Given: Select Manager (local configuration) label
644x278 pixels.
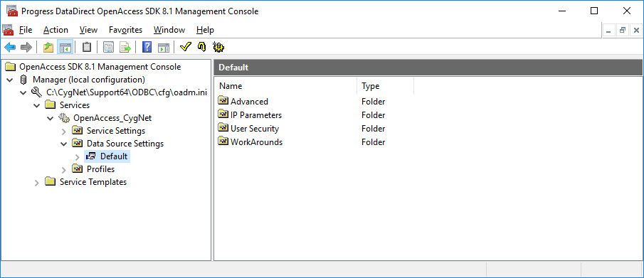Looking at the screenshot, I should click(x=89, y=79).
